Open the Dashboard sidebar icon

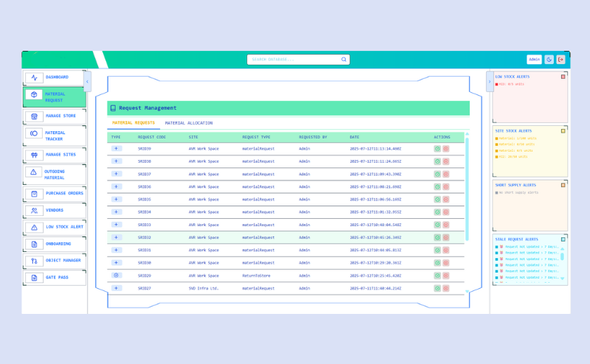tap(34, 77)
